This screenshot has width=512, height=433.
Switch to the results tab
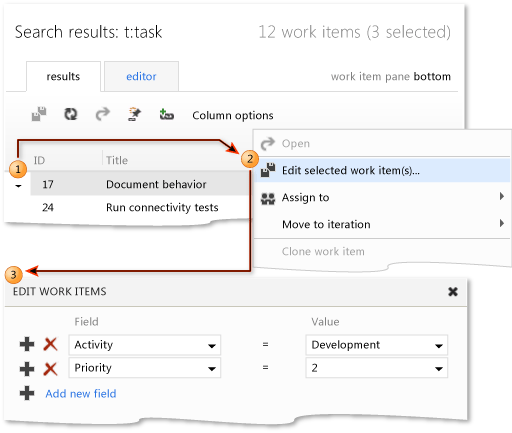[63, 76]
